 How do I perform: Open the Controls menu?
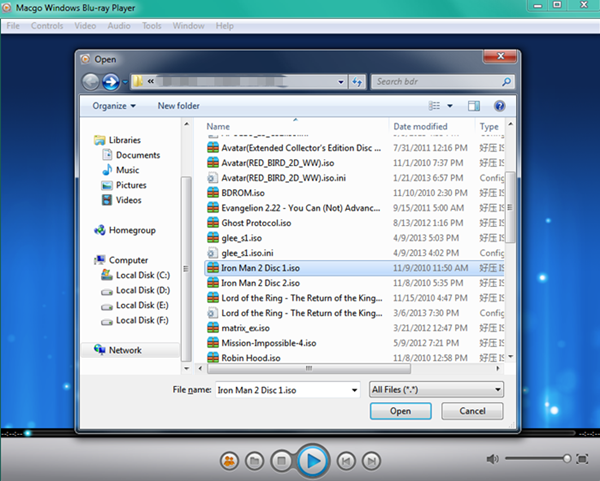click(47, 26)
